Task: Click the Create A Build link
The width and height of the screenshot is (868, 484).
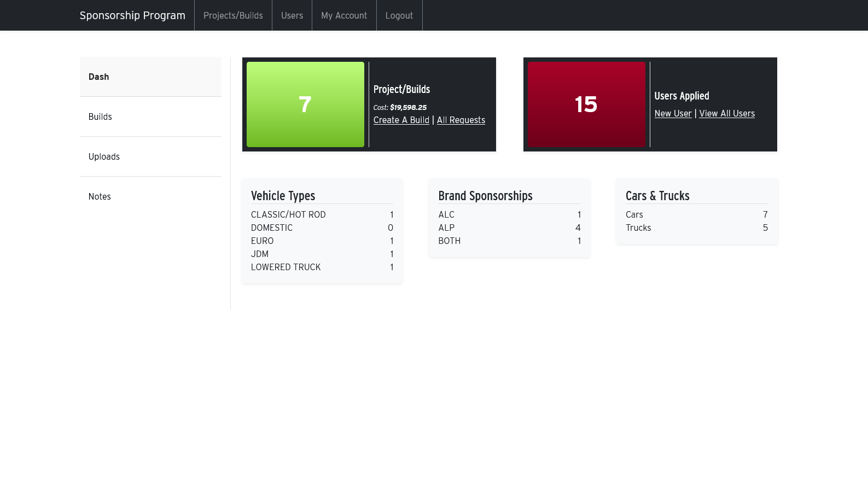Action: [x=401, y=120]
